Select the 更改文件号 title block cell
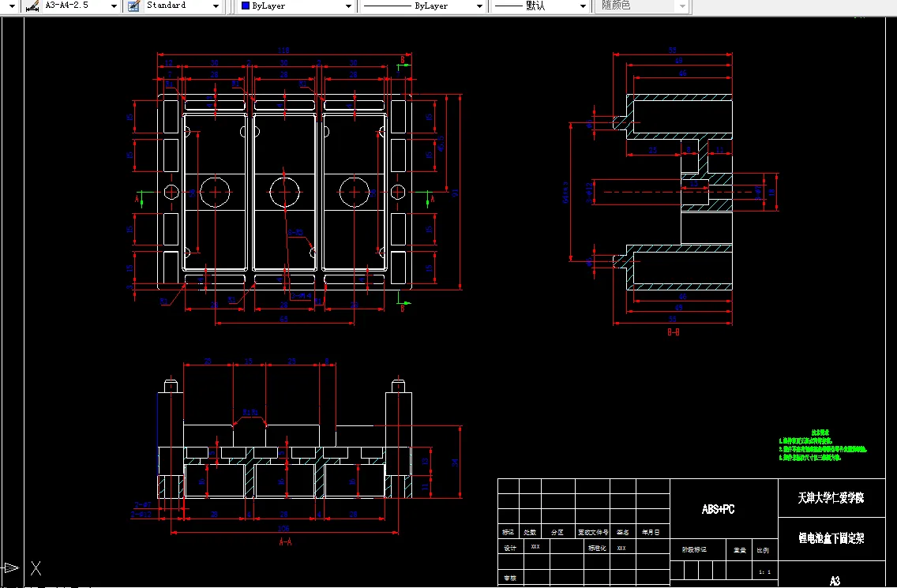Viewport: 897px width, 588px height. tap(593, 532)
